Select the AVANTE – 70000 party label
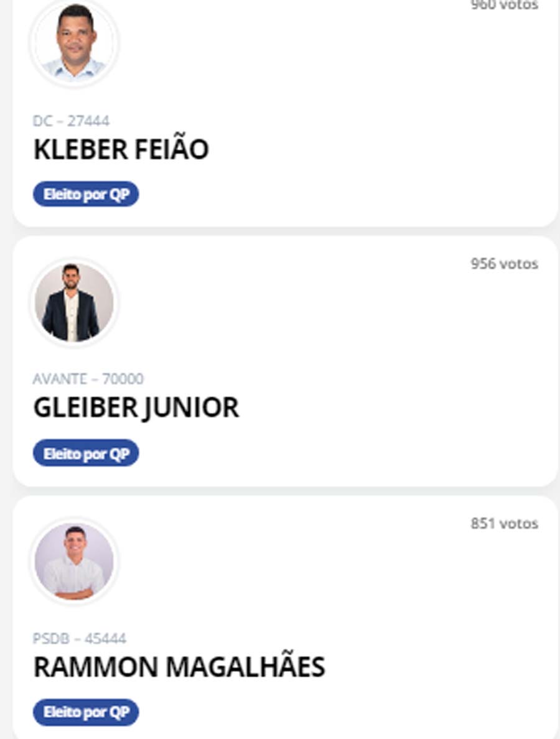Screen dimensions: 560x739 coord(88,379)
